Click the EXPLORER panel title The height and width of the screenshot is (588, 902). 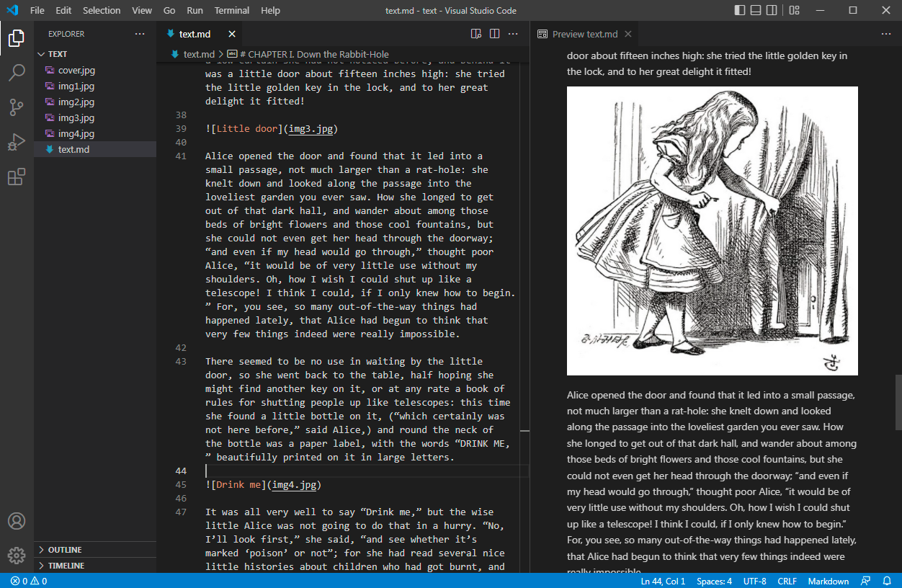click(66, 34)
